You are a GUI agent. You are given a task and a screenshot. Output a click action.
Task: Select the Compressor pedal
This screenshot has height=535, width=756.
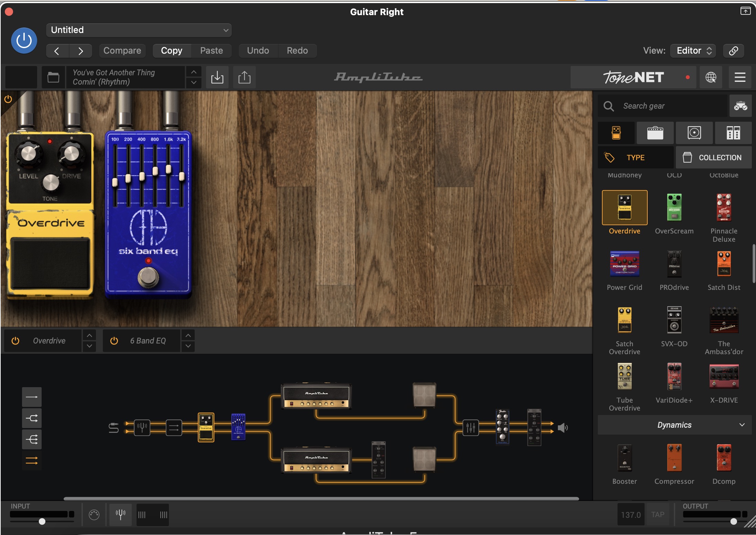point(674,458)
